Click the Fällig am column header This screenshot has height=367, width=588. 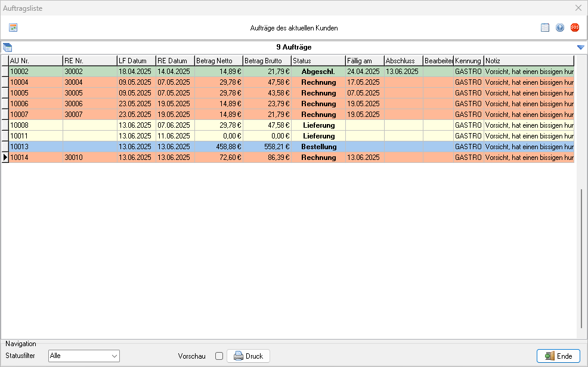point(364,61)
